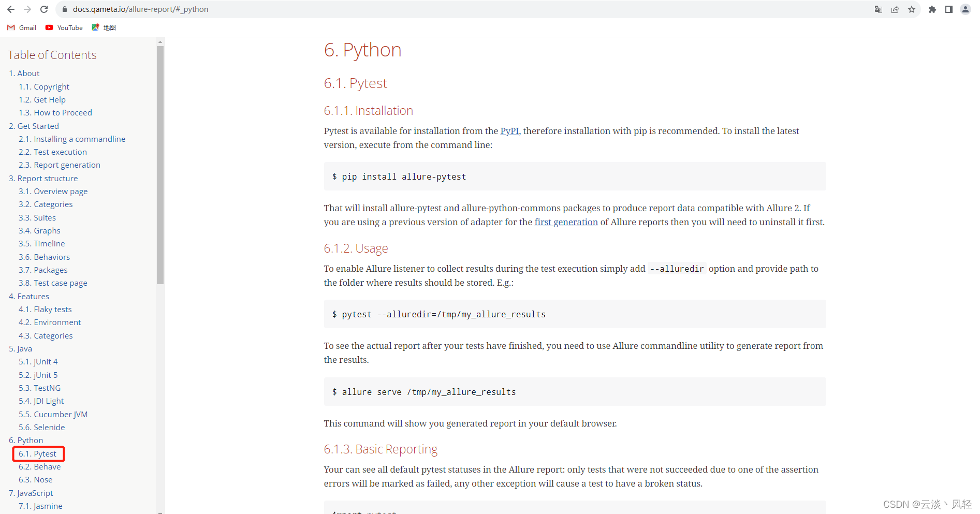Click the '6.1.1. Installation' heading

tap(368, 111)
